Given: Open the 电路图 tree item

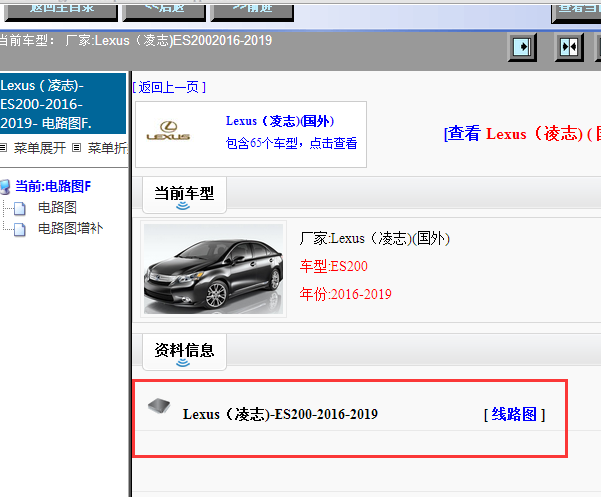Looking at the screenshot, I should coord(57,207).
